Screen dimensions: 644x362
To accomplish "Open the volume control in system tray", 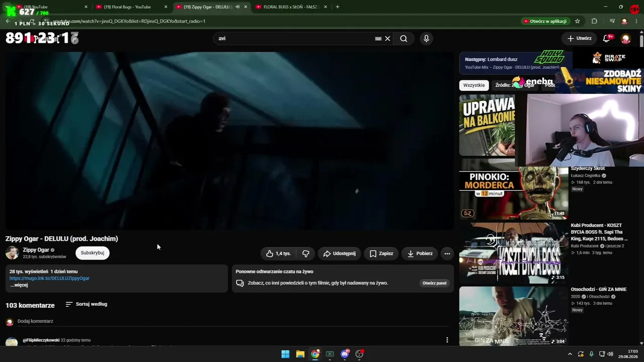I will [610, 354].
